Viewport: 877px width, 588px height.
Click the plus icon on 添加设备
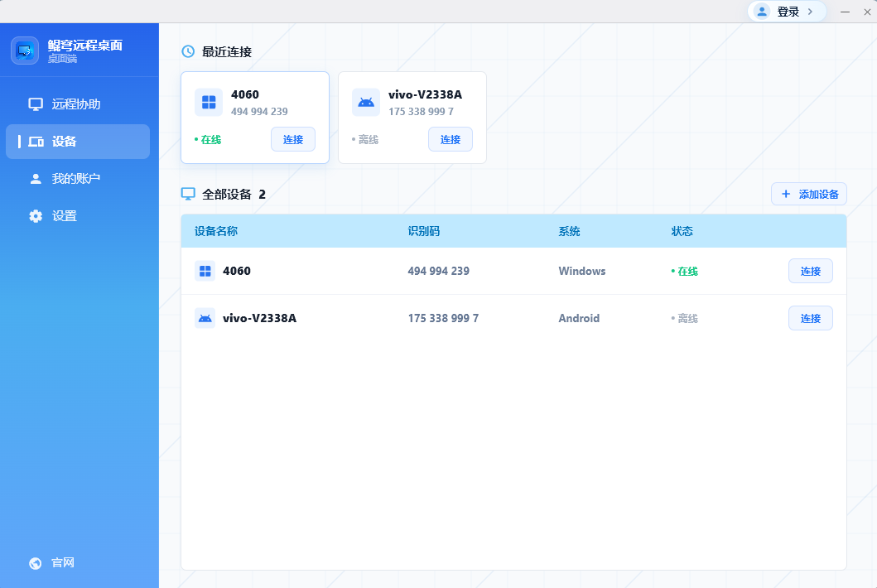coord(786,194)
